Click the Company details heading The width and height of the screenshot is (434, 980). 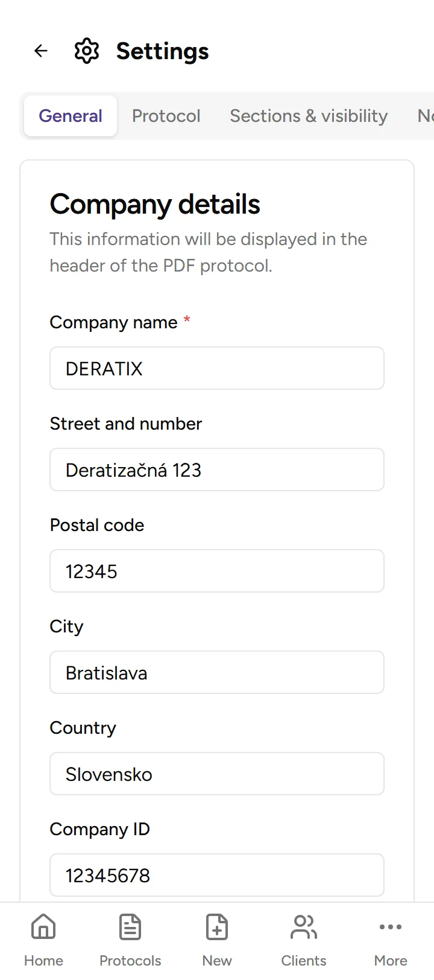pos(155,205)
